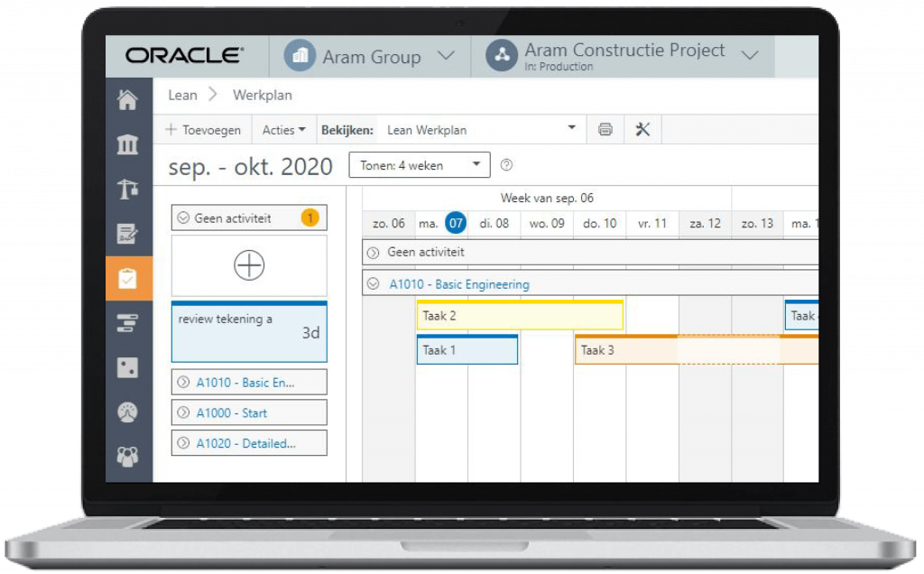Click the plus circle to add task
This screenshot has height=574, width=924.
click(249, 265)
